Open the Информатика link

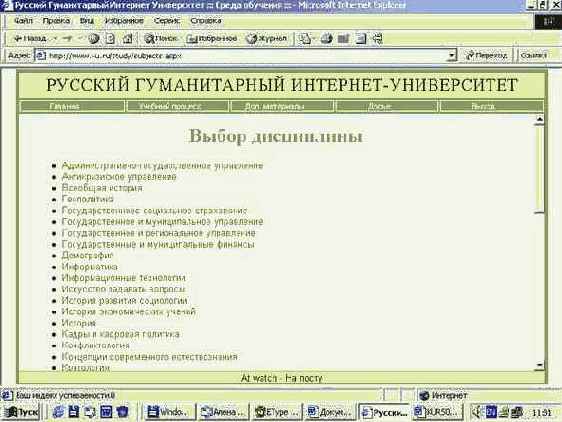pyautogui.click(x=90, y=267)
